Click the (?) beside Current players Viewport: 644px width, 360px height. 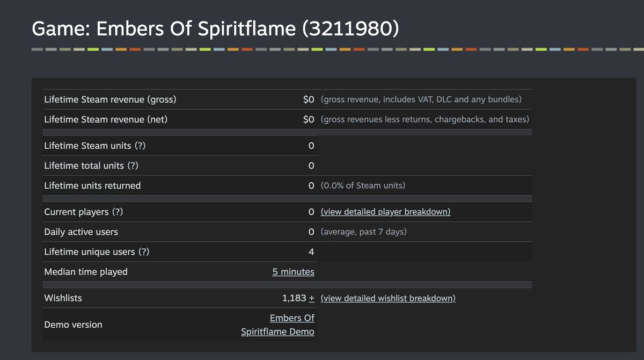117,212
